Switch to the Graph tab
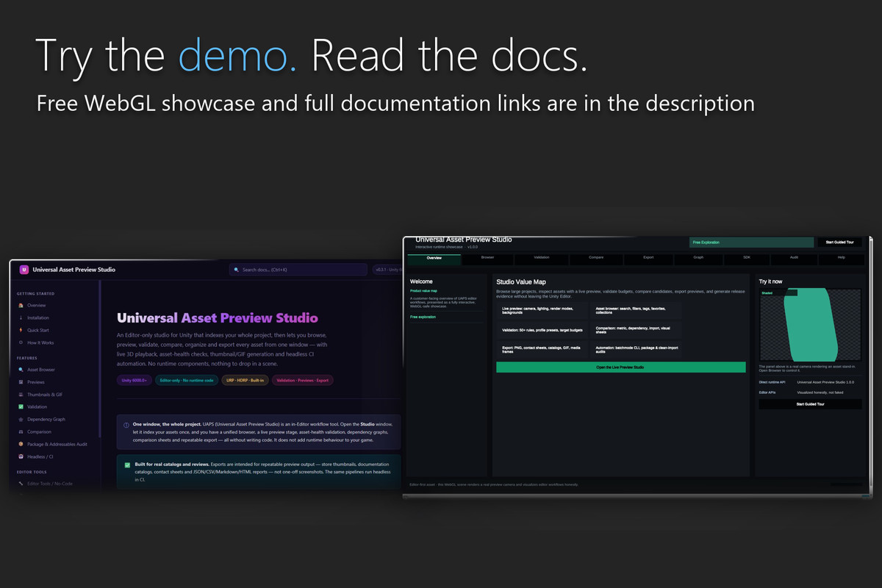The height and width of the screenshot is (588, 882). coord(698,258)
